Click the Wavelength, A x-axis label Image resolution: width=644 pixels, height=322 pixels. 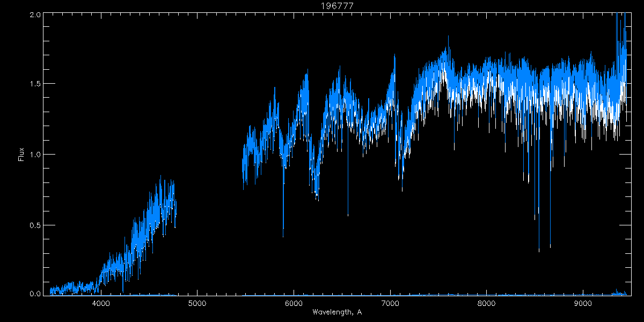tap(336, 312)
